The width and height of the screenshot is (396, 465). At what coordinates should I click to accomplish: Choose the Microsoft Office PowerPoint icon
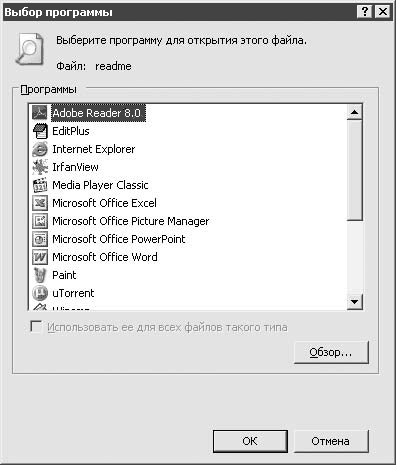(x=40, y=239)
